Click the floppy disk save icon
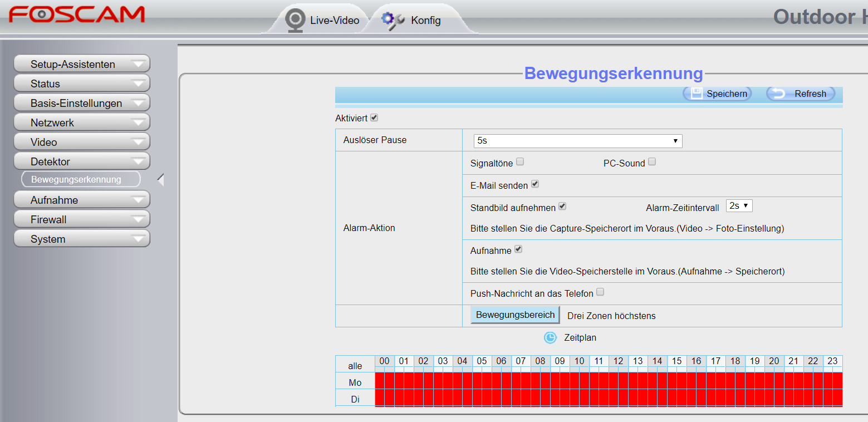This screenshot has height=422, width=868. coord(697,94)
